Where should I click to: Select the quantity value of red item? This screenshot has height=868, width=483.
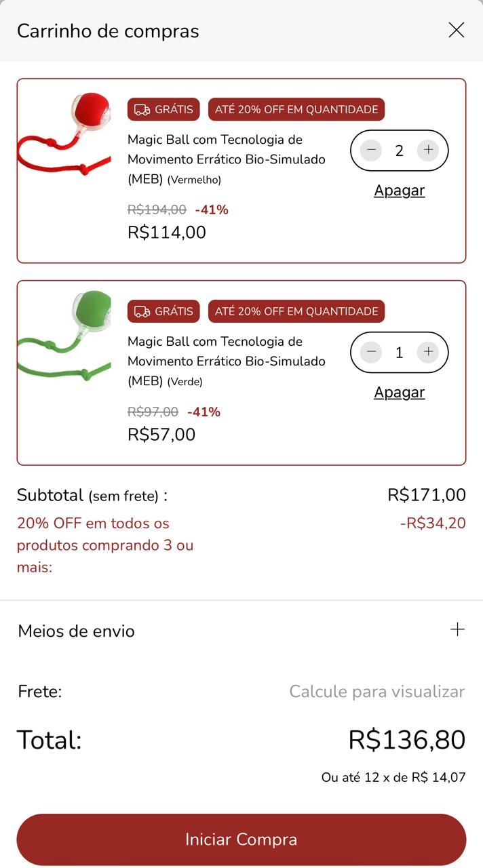coord(400,151)
